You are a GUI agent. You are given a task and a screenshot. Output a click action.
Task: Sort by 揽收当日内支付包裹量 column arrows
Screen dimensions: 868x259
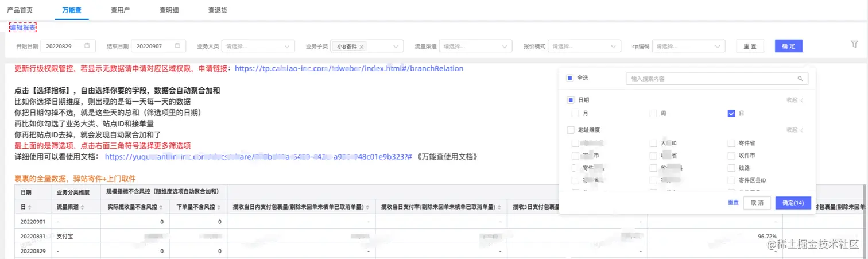pos(367,207)
